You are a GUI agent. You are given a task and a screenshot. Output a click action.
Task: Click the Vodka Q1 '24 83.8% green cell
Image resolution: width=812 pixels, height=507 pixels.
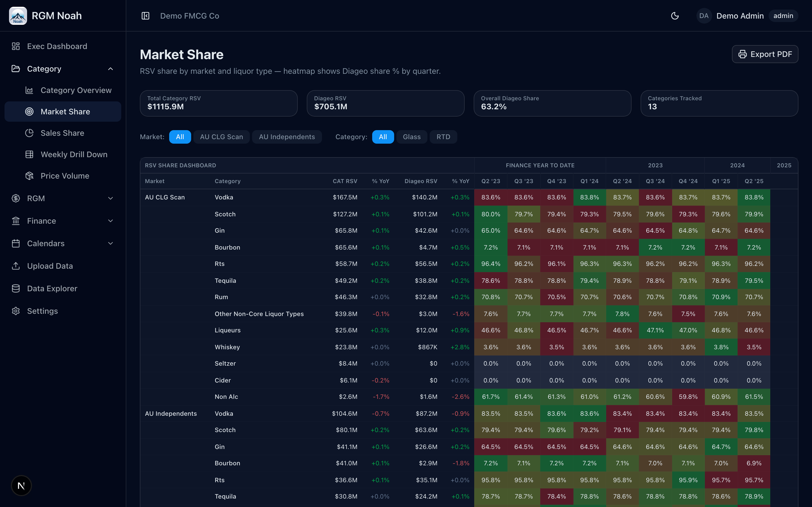pos(589,197)
